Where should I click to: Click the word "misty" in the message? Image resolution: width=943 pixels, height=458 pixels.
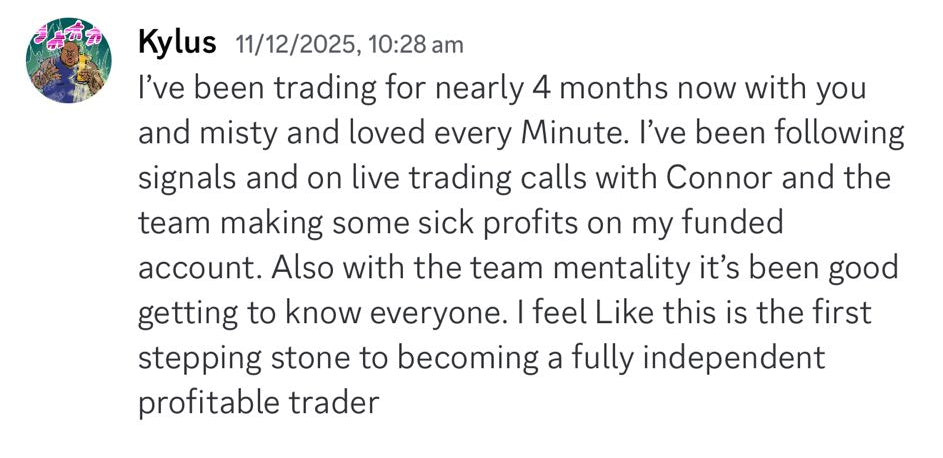coord(240,133)
